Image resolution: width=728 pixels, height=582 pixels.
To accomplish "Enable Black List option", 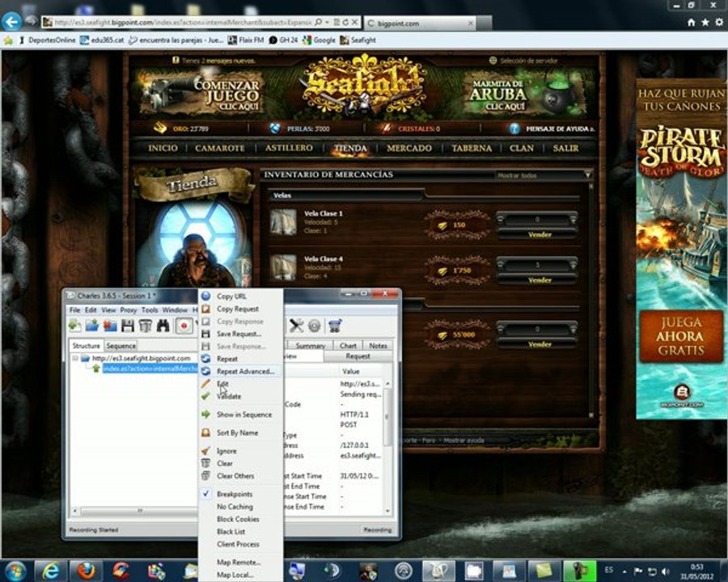I will pos(231,531).
